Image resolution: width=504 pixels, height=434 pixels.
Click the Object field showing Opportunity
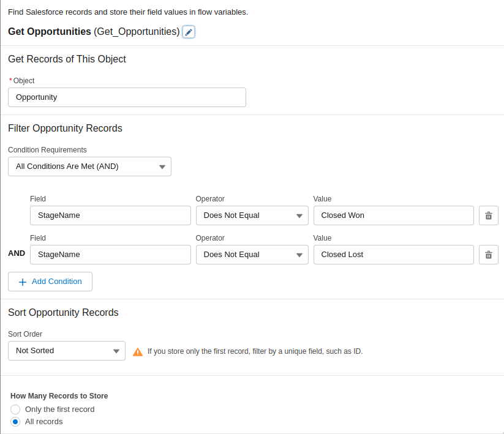(x=127, y=97)
